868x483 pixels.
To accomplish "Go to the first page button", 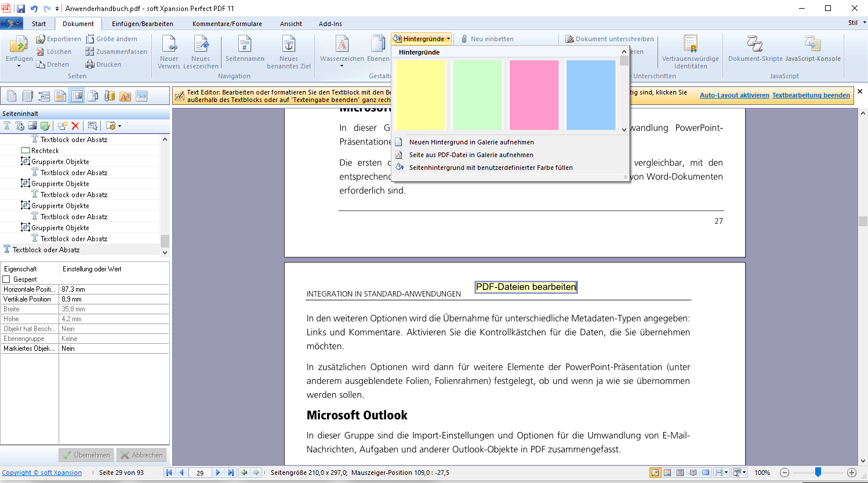I will (169, 473).
